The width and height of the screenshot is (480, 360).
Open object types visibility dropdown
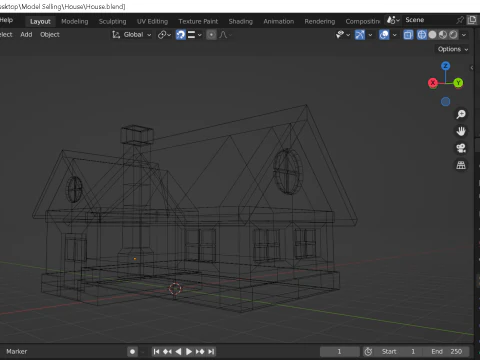click(x=343, y=35)
